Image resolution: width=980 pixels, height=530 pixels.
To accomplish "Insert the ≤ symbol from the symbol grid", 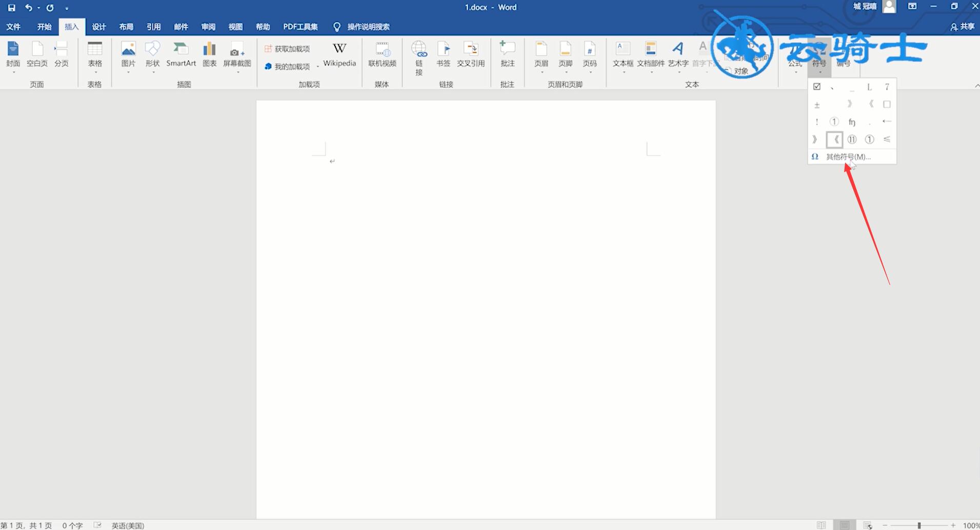I will pyautogui.click(x=887, y=139).
